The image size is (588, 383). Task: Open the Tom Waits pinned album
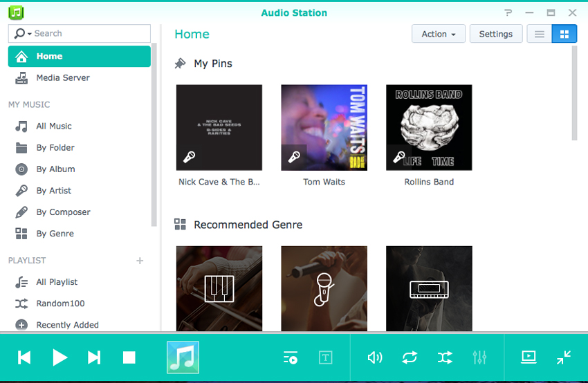324,127
